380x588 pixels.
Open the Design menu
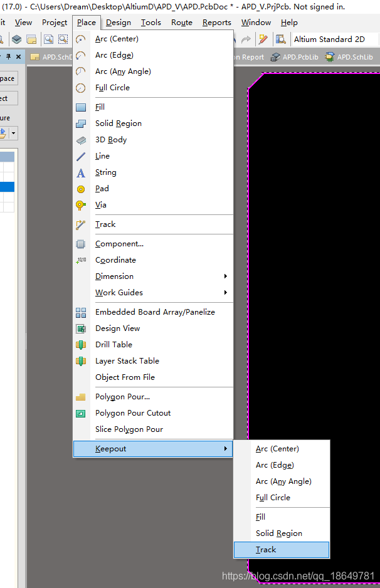click(x=119, y=23)
